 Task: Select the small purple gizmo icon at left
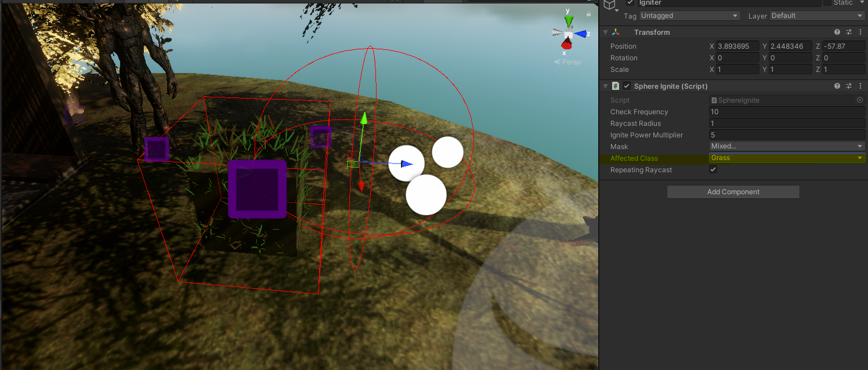(x=157, y=149)
